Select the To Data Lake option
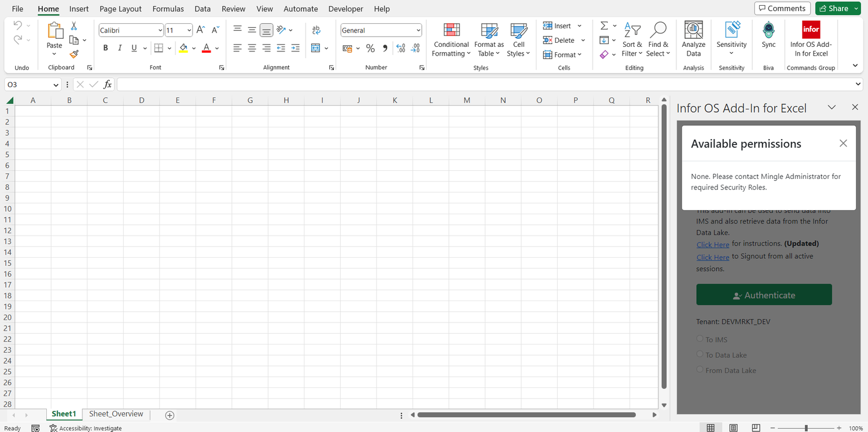The image size is (868, 432). click(700, 354)
